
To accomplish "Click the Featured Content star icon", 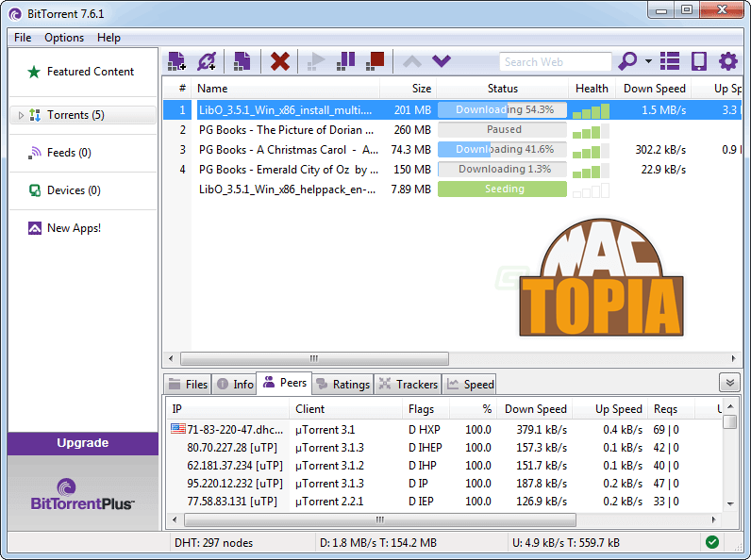I will (x=34, y=72).
